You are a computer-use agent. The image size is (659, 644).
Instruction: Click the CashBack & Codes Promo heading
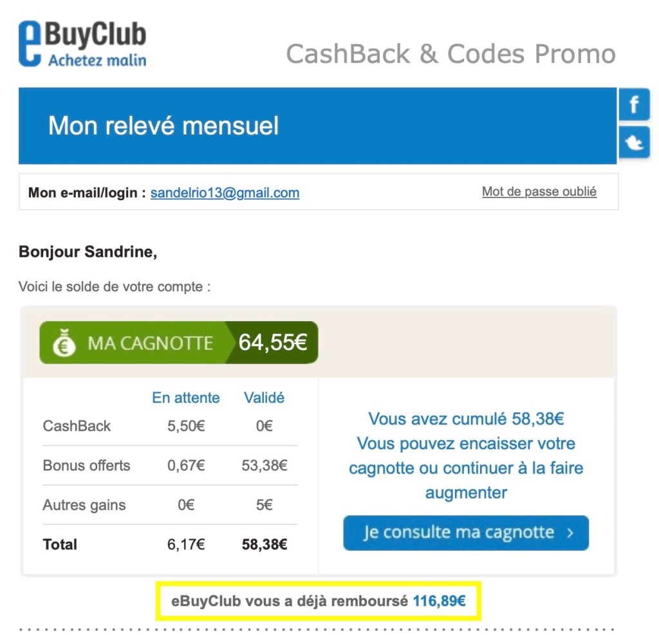pos(451,54)
